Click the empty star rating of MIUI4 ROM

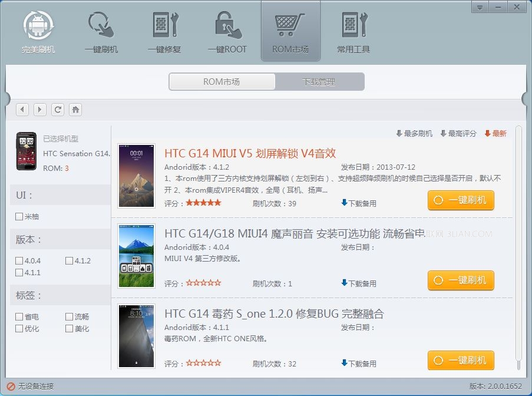pos(204,283)
